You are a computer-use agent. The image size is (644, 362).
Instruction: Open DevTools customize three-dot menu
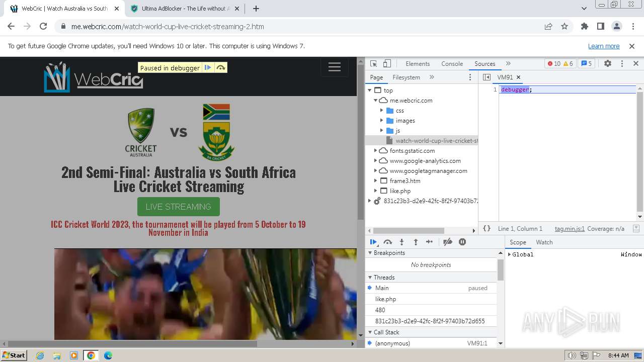click(x=622, y=64)
